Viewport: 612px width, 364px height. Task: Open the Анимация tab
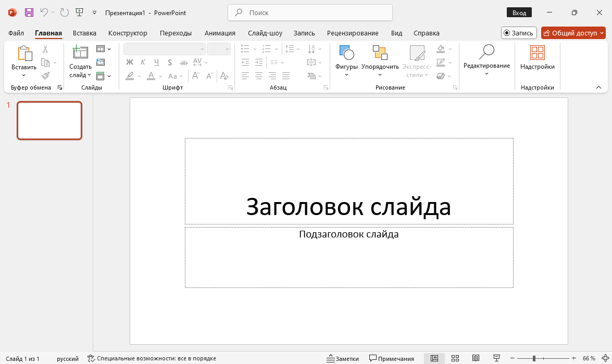coord(220,33)
